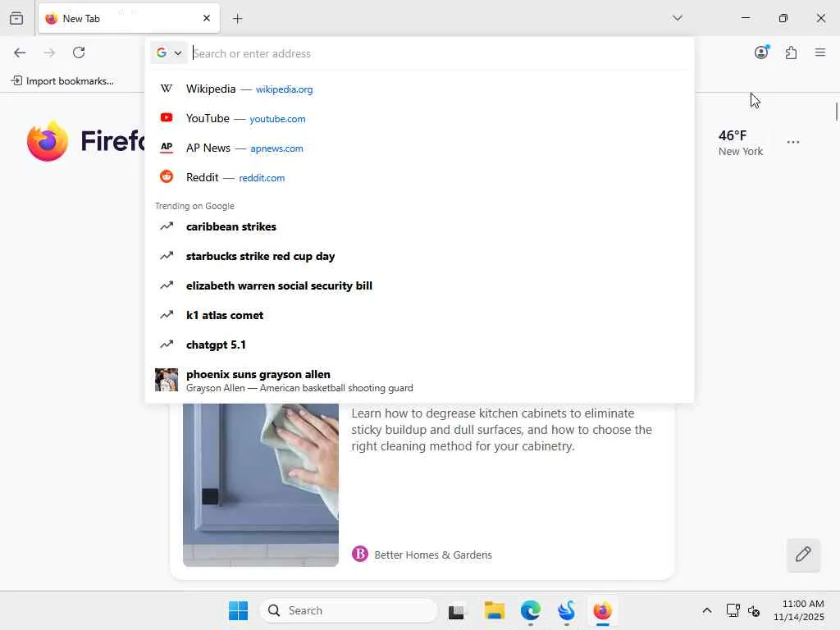The width and height of the screenshot is (840, 630).
Task: Choose trending search k1 atlas comet
Action: tap(419, 315)
